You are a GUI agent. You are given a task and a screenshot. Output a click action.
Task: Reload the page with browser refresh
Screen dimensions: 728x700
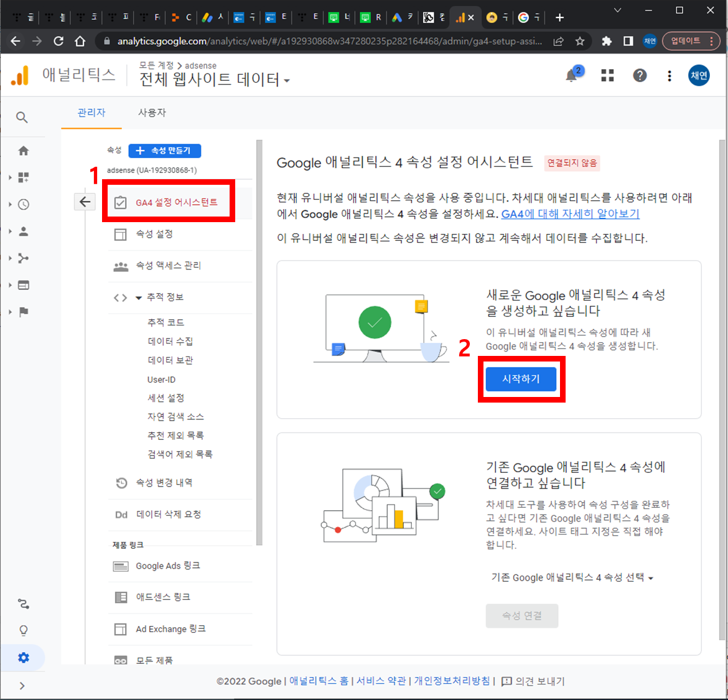point(58,41)
